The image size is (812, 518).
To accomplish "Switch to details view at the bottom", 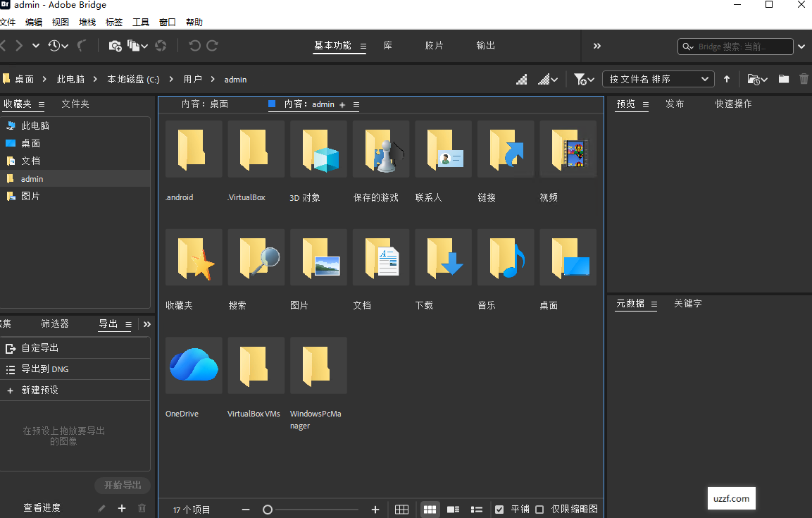I will tap(453, 509).
